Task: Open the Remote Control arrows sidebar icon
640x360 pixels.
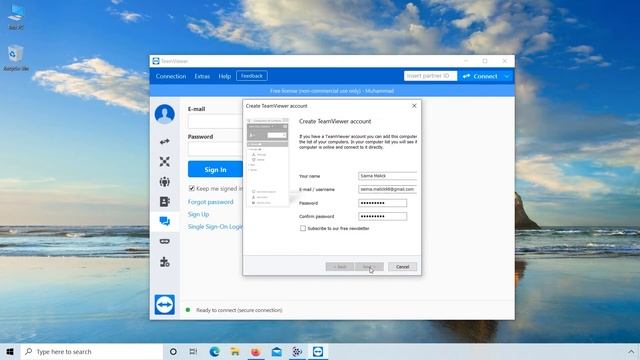Action: click(x=164, y=142)
